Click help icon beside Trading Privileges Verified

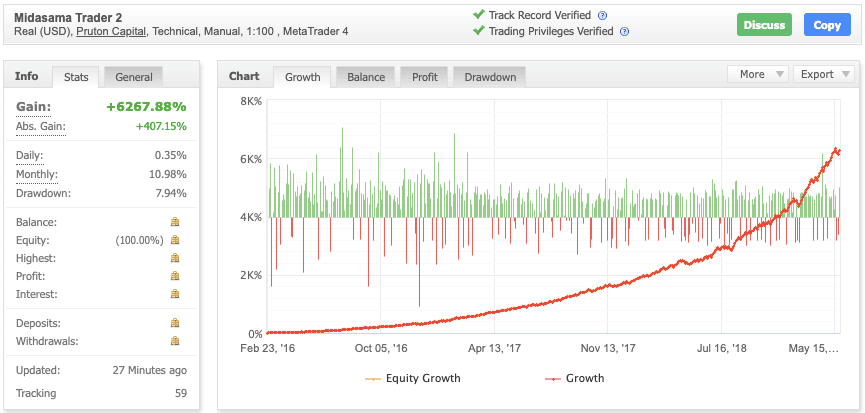[624, 31]
